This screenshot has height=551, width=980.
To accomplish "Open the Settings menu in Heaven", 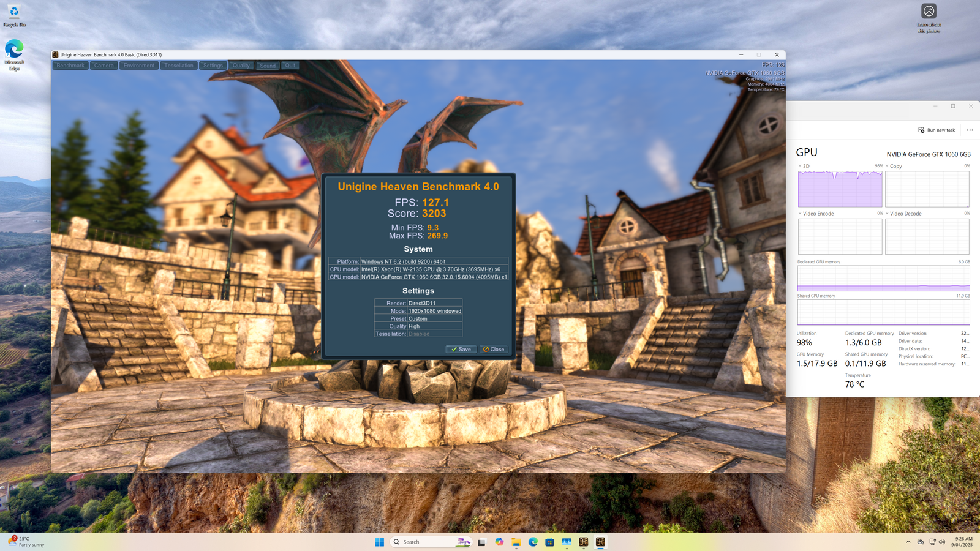I will coord(213,66).
